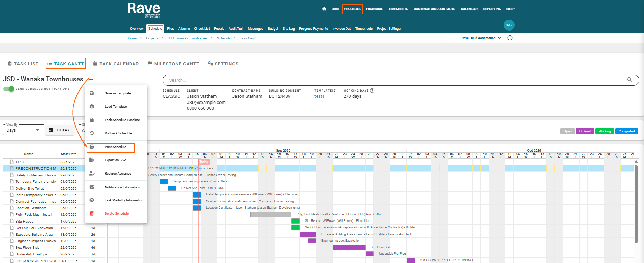Click the Rave logo
644x263 pixels.
point(144,10)
